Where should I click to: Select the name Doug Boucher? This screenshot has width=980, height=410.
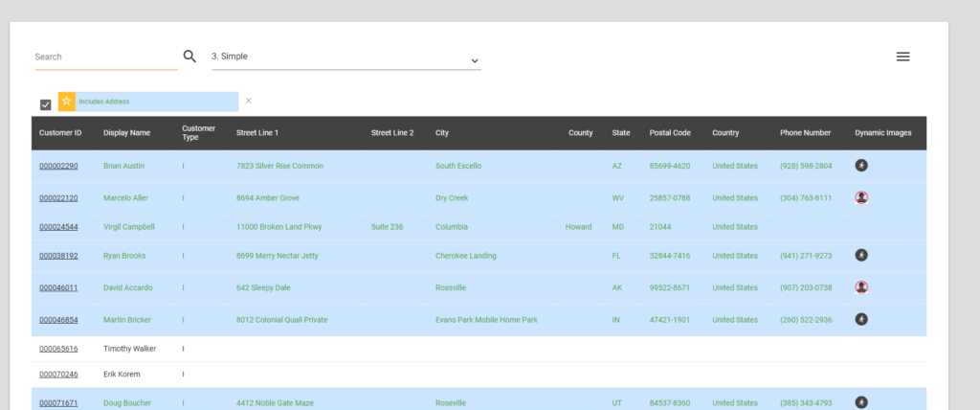point(127,402)
